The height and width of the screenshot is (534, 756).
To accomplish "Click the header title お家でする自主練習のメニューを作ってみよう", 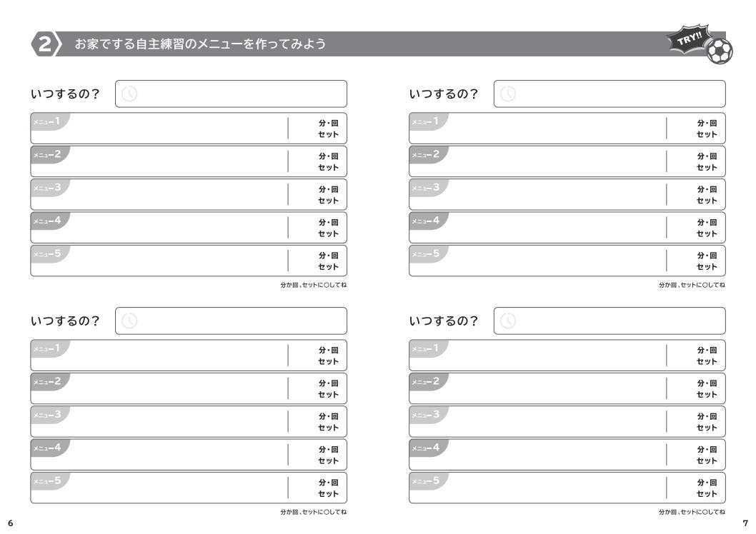I will click(x=200, y=44).
